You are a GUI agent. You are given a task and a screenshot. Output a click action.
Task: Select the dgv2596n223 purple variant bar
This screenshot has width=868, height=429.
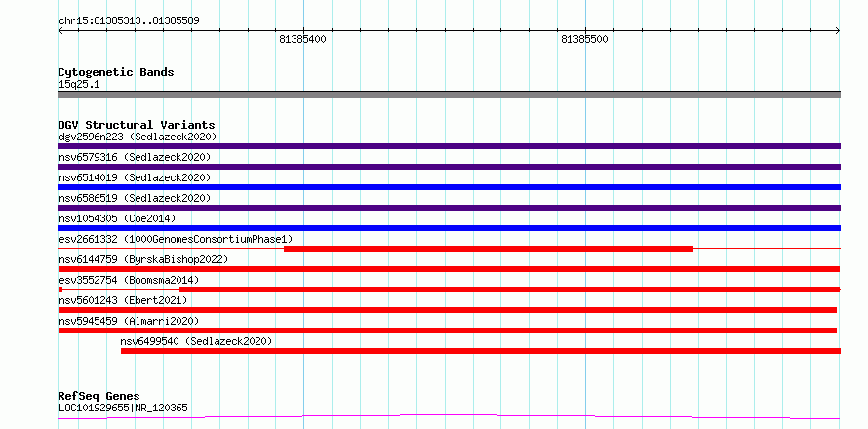point(449,146)
